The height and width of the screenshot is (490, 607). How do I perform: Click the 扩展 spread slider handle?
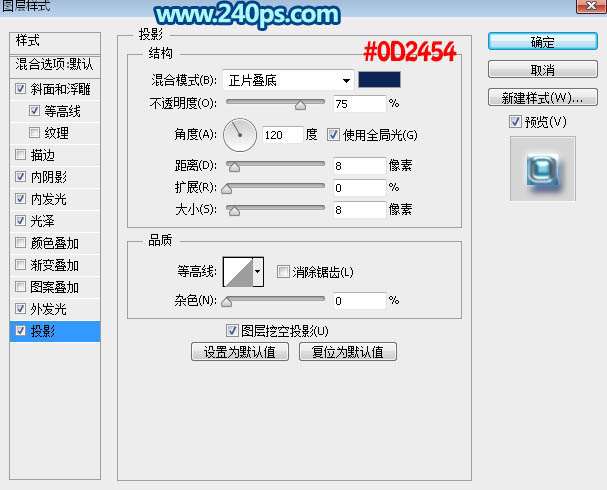point(227,189)
